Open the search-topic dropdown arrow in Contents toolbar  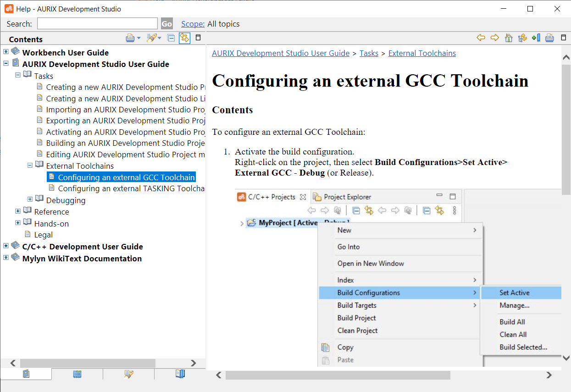(x=160, y=38)
